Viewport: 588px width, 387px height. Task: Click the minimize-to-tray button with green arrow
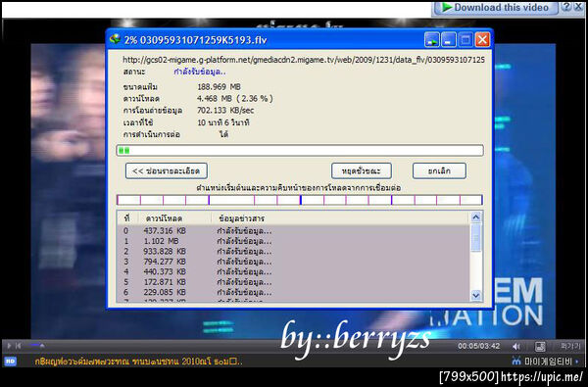click(431, 40)
